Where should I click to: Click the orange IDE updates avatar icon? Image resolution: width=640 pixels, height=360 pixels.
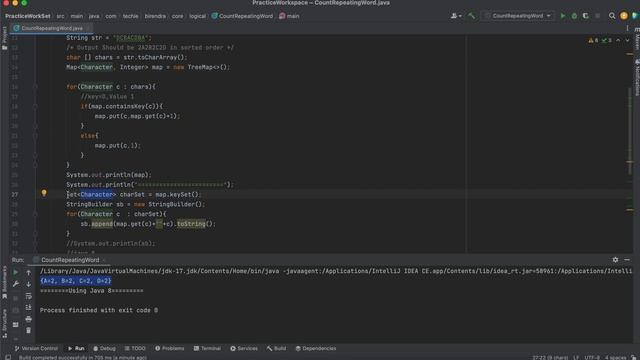click(624, 16)
